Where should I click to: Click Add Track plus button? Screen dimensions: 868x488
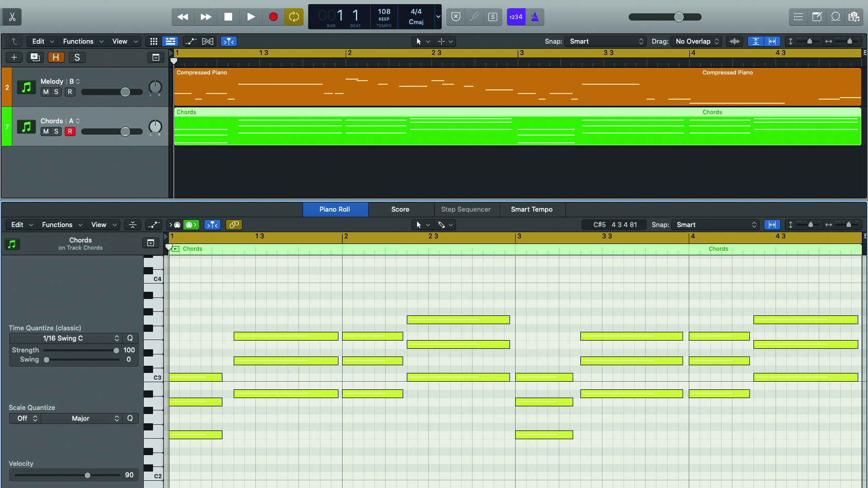pyautogui.click(x=14, y=57)
